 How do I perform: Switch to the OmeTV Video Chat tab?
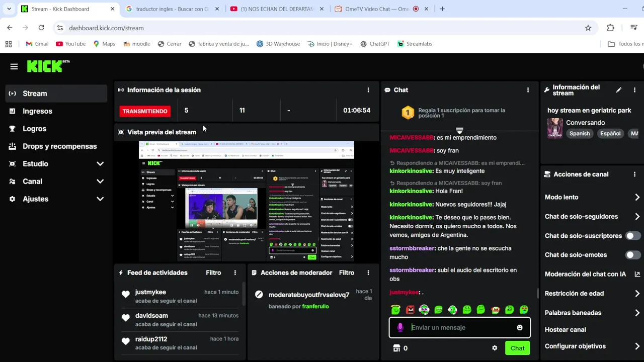point(381,9)
